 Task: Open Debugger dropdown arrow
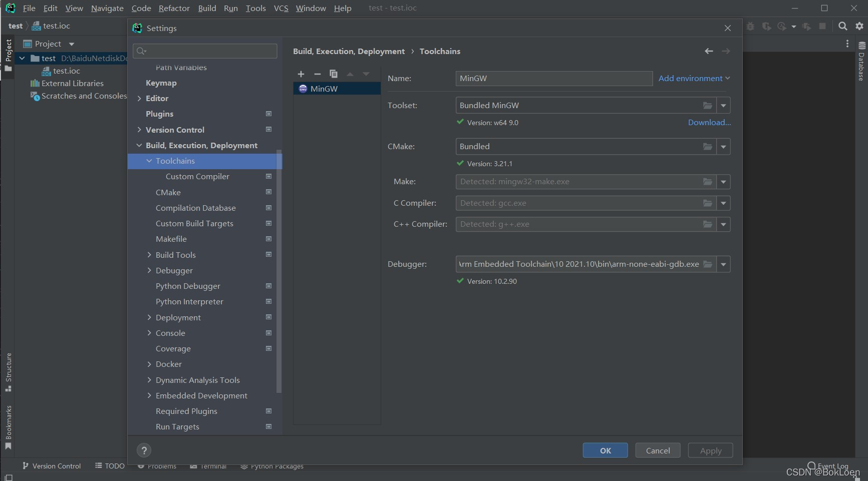pyautogui.click(x=723, y=264)
